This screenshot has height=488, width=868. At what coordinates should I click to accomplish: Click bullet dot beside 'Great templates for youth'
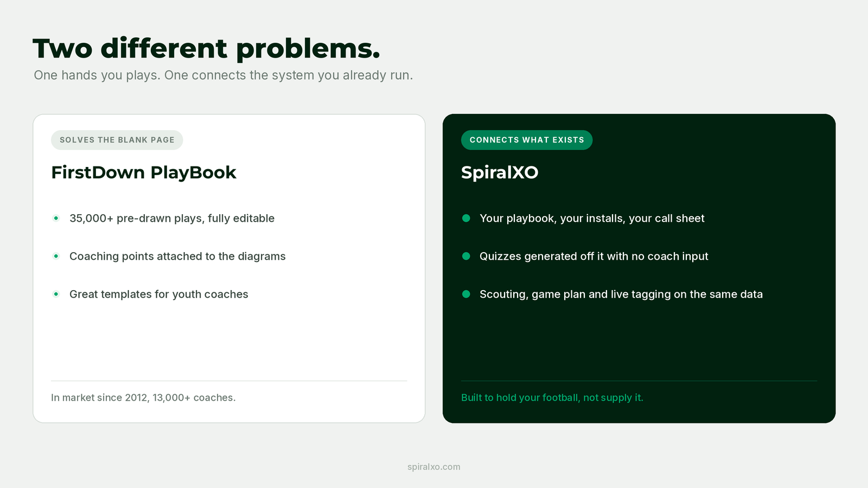56,294
